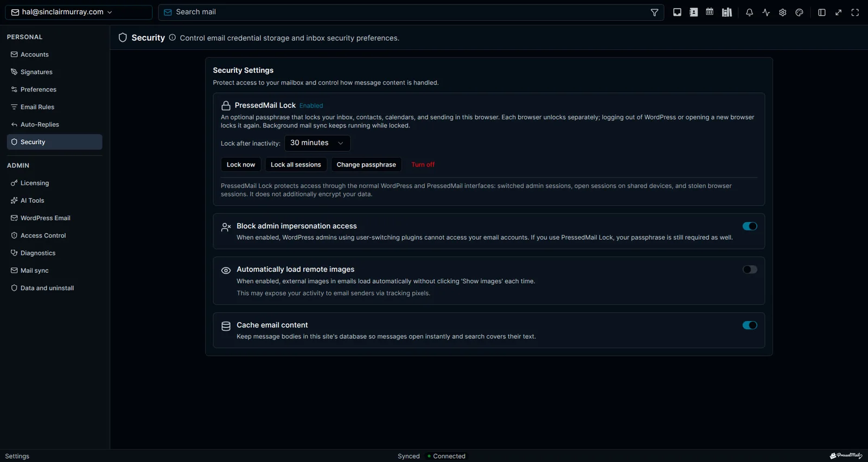Click Lock all sessions button

click(296, 165)
